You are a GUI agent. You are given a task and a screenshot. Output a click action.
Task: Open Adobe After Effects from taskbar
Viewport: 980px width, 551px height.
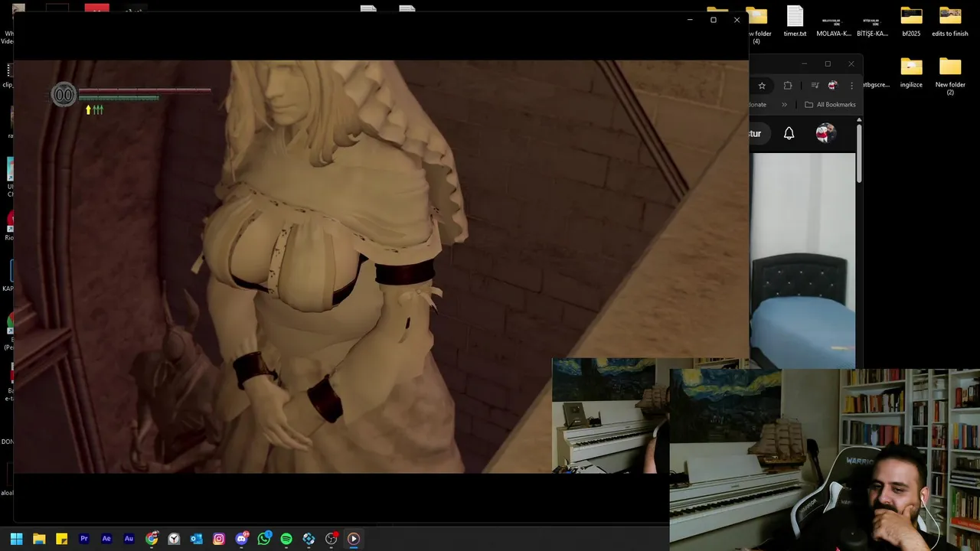(106, 539)
